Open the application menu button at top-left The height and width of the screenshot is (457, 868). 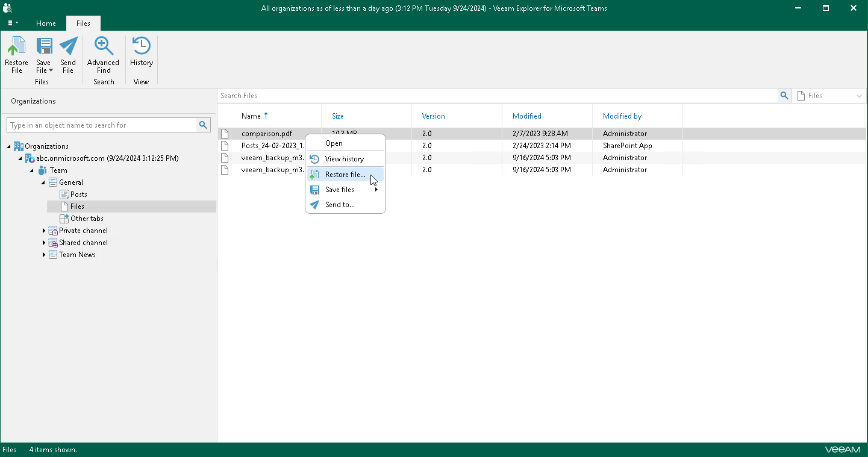[x=13, y=23]
